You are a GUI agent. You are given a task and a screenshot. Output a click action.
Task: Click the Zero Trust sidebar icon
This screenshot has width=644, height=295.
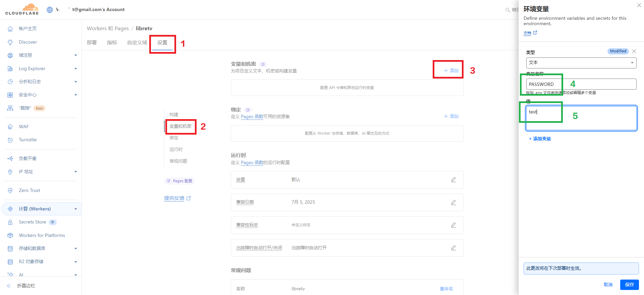pyautogui.click(x=10, y=191)
